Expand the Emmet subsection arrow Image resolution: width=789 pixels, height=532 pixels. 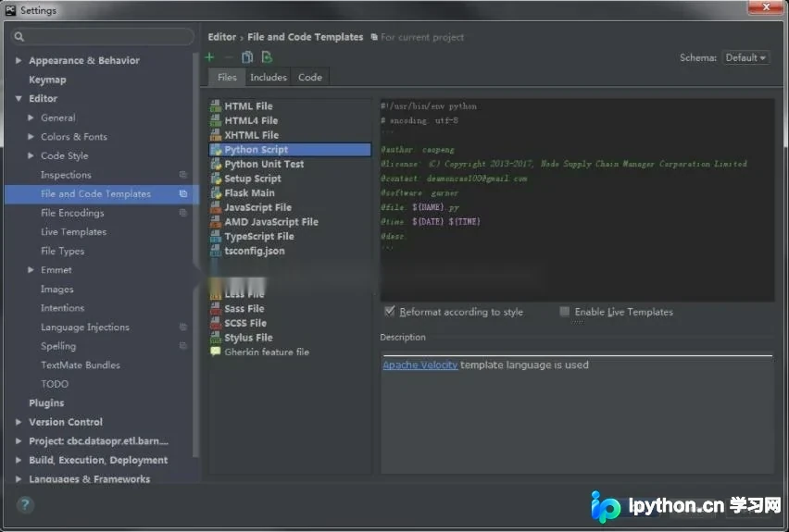31,270
